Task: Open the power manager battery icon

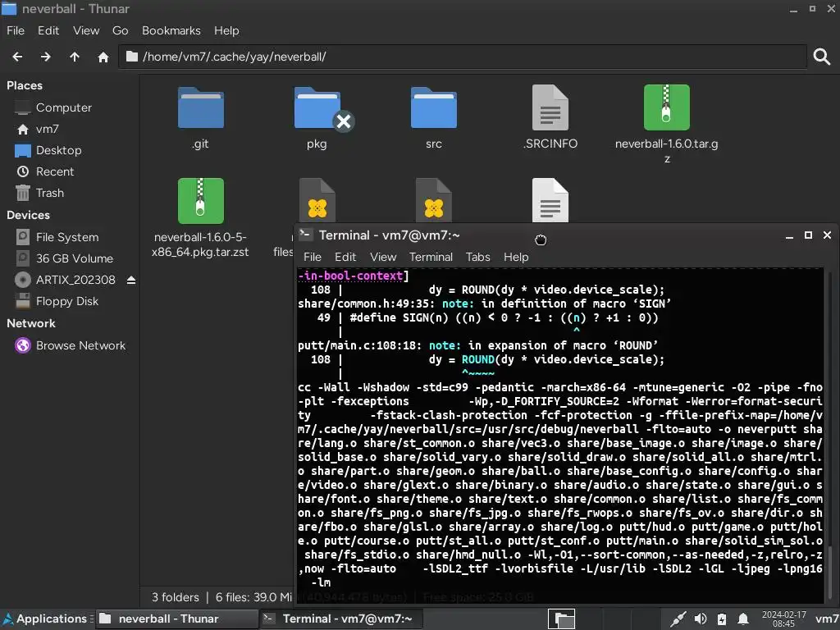Action: pos(722,619)
